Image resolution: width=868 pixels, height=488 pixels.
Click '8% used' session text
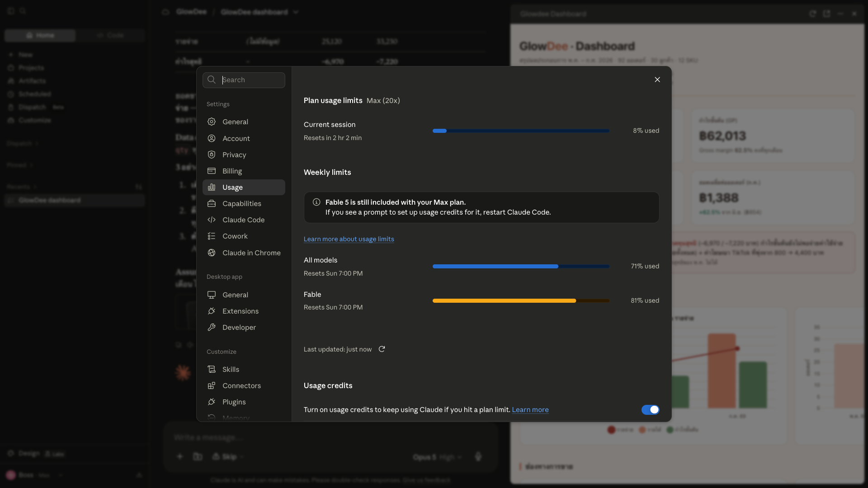646,131
